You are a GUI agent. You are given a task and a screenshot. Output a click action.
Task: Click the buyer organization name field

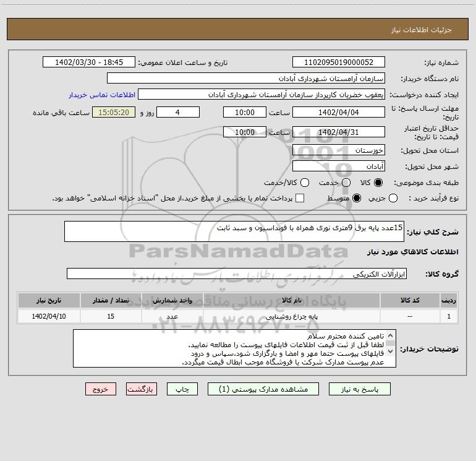click(x=246, y=78)
